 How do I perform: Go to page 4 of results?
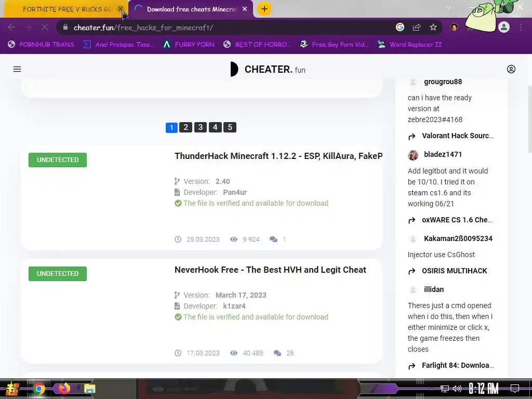(215, 127)
